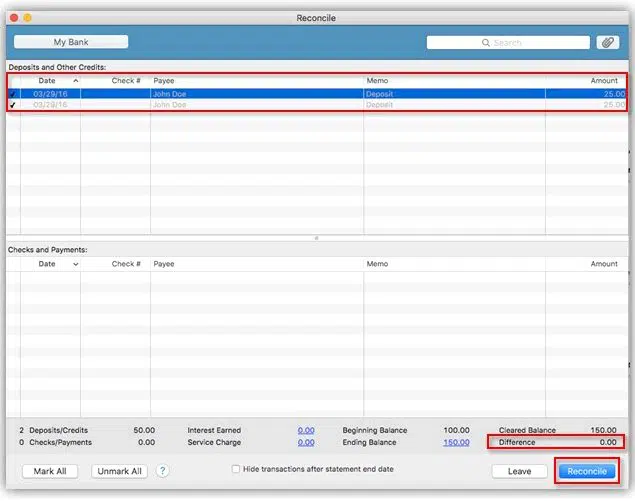Click the help question mark button
The height and width of the screenshot is (501, 635).
[x=162, y=471]
